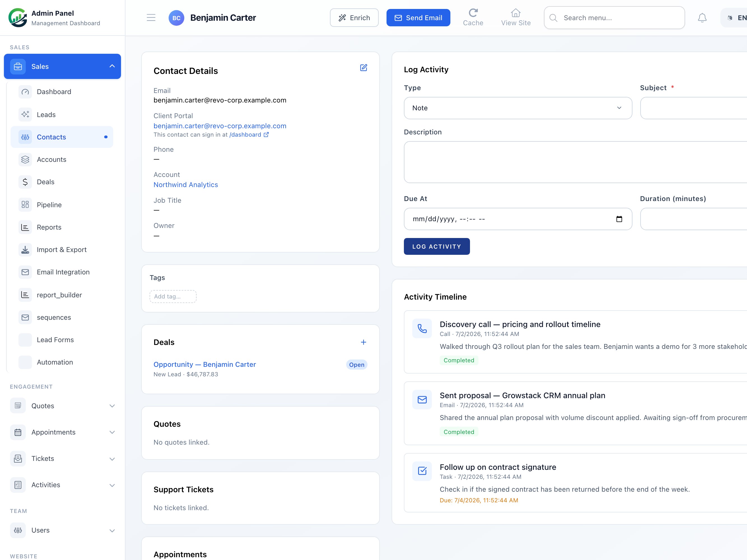Screen dimensions: 747x560
Task: Click the search magnifier icon
Action: tap(553, 18)
